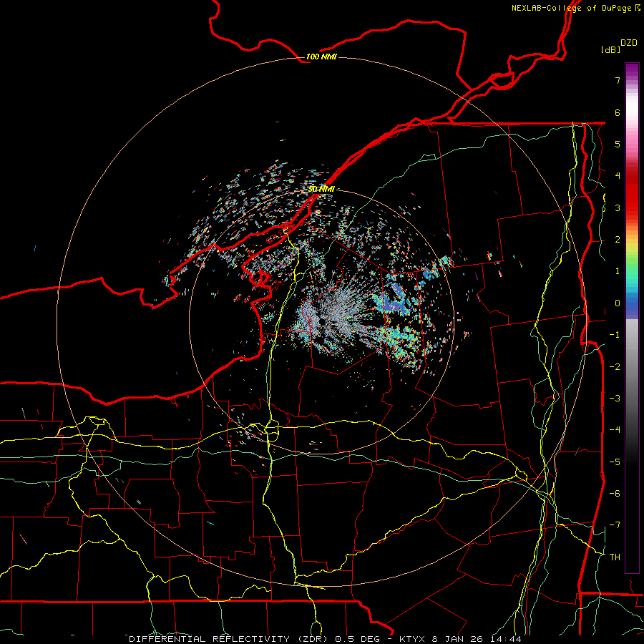The height and width of the screenshot is (644, 644).
Task: Click the -6 value on the color scale
Action: (x=615, y=494)
